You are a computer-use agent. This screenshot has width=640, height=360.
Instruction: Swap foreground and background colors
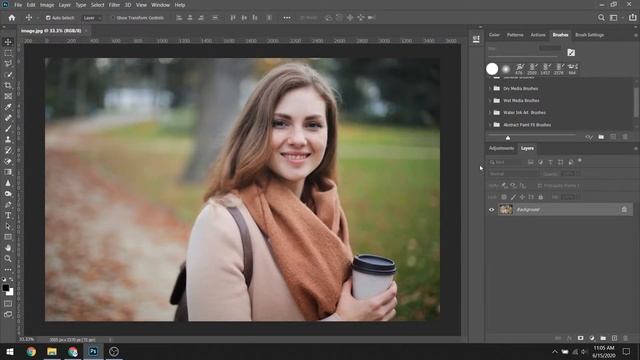(11, 280)
